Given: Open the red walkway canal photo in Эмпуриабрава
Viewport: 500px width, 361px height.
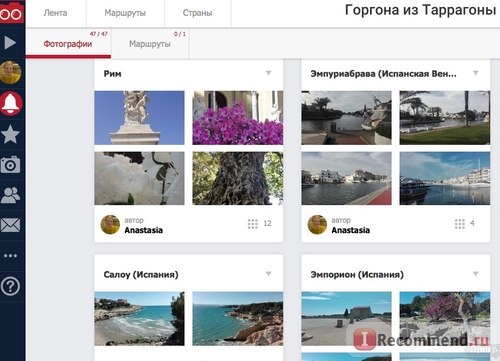Looking at the screenshot, I should tap(347, 178).
